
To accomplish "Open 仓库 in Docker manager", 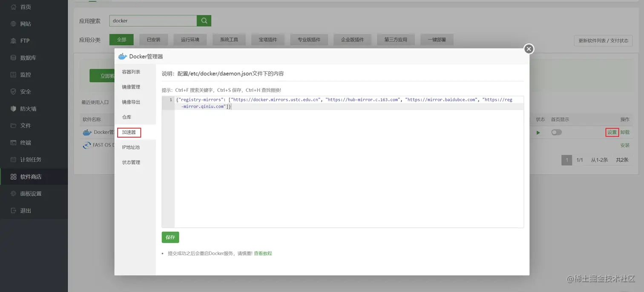I will pyautogui.click(x=135, y=117).
